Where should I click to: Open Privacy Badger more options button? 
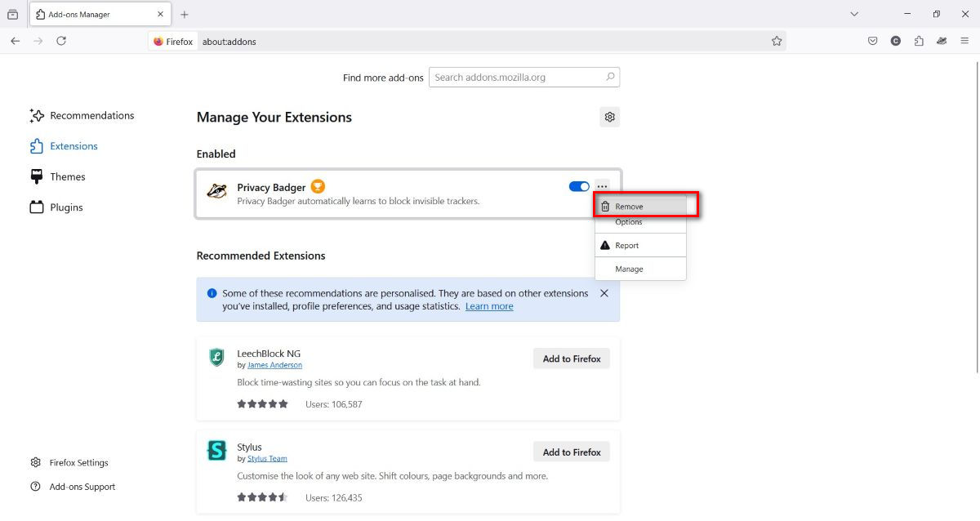(602, 187)
